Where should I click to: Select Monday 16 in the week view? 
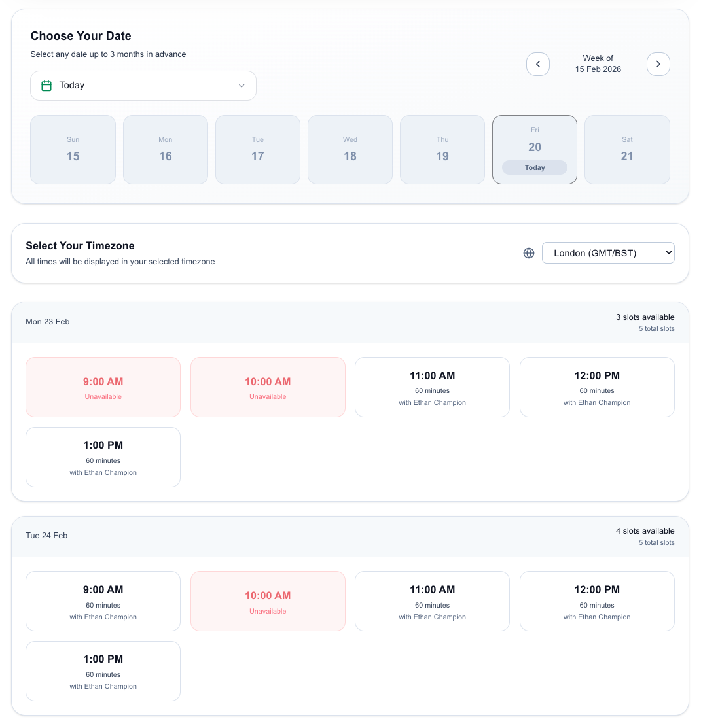click(x=165, y=149)
